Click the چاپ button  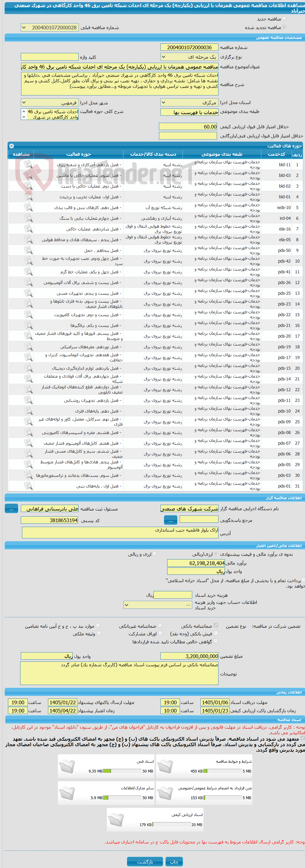174,861
